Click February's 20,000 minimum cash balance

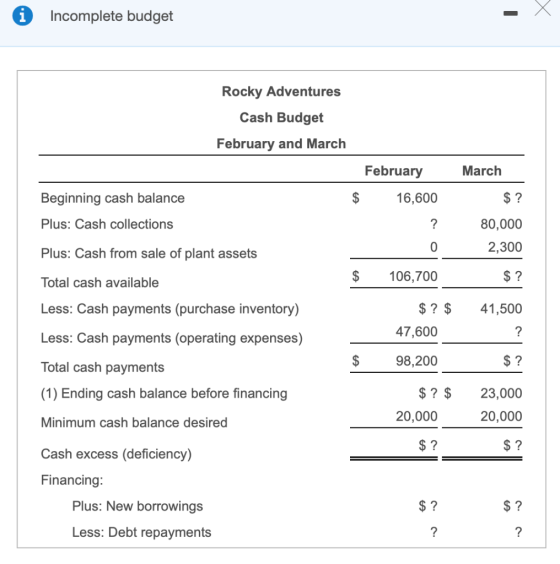(417, 416)
